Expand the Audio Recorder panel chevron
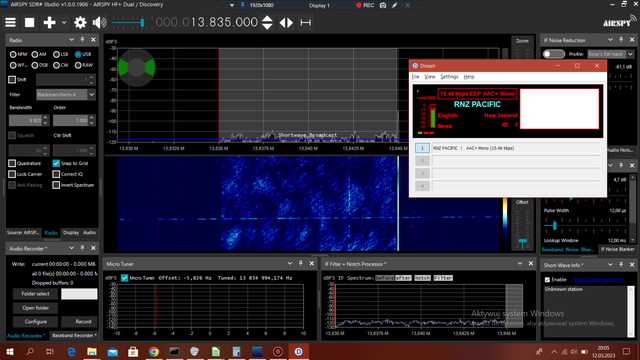Viewport: 640px width, 360px height. [71, 248]
